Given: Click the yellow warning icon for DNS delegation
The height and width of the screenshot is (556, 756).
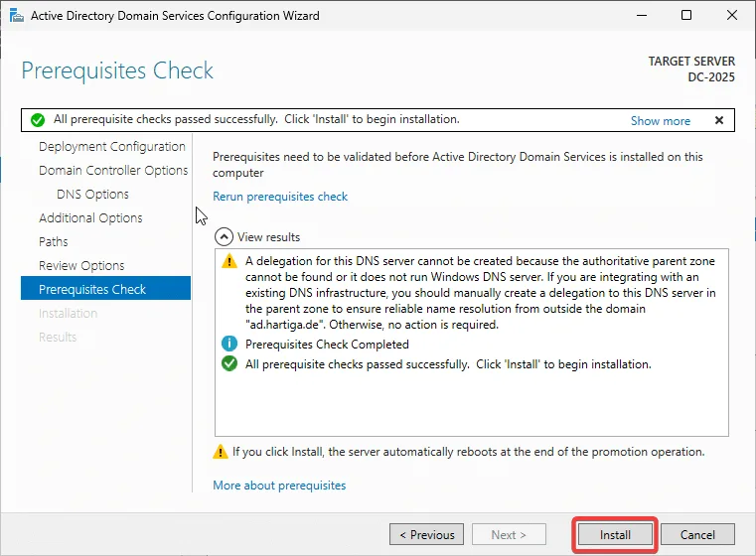Looking at the screenshot, I should pyautogui.click(x=229, y=261).
